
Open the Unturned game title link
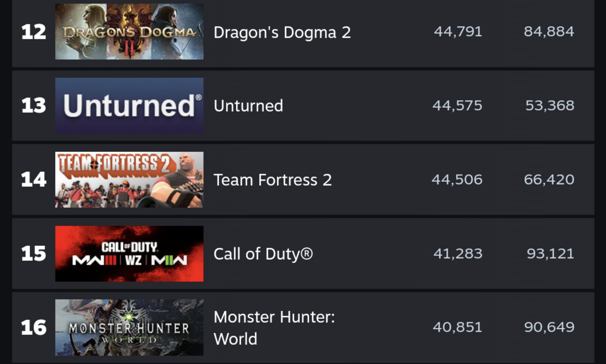[248, 106]
